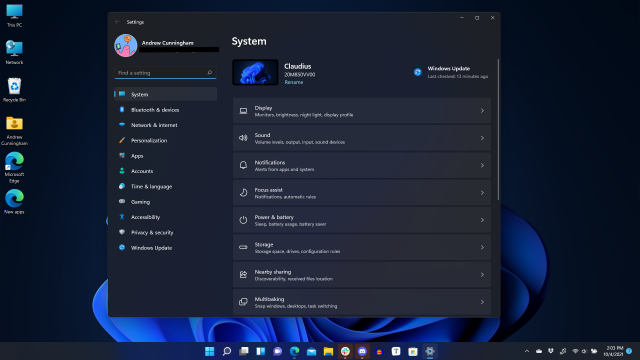Select the Network desktop icon

(x=14, y=52)
